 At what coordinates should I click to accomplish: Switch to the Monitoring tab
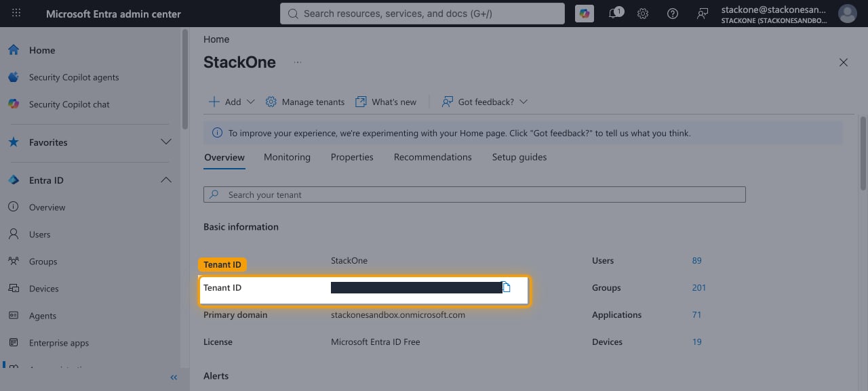pos(287,157)
